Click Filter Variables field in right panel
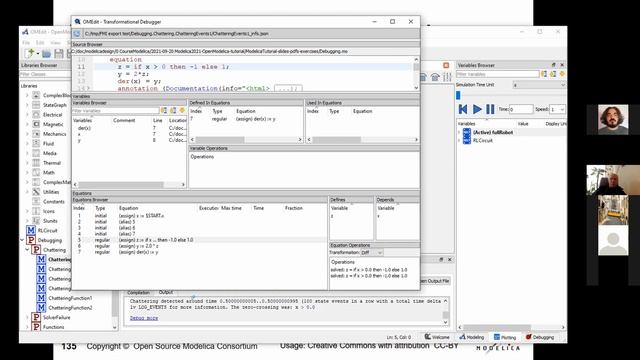This screenshot has height=360, width=640. pos(498,74)
